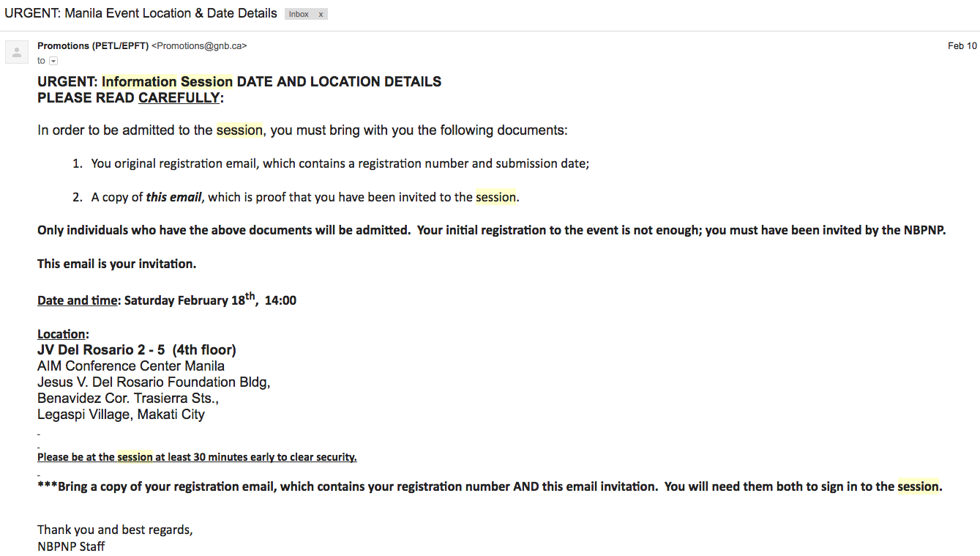Click the underlined 'Location' label
This screenshot has height=556, width=980.
61,334
